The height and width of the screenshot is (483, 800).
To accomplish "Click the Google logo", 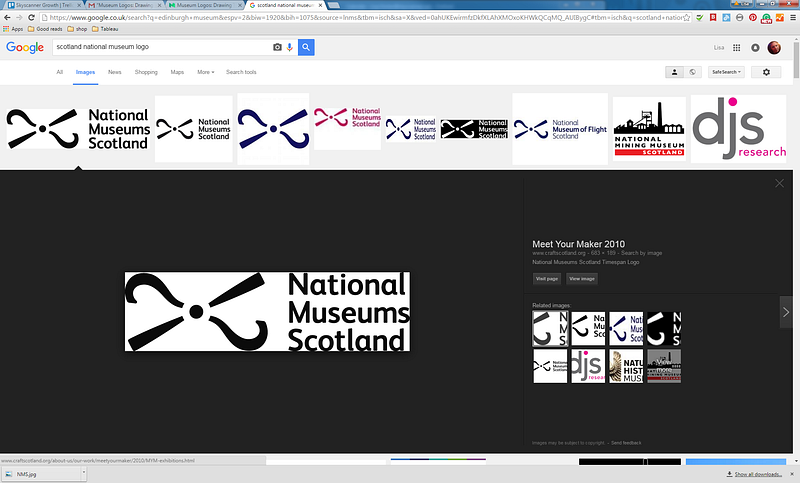I will 25,47.
